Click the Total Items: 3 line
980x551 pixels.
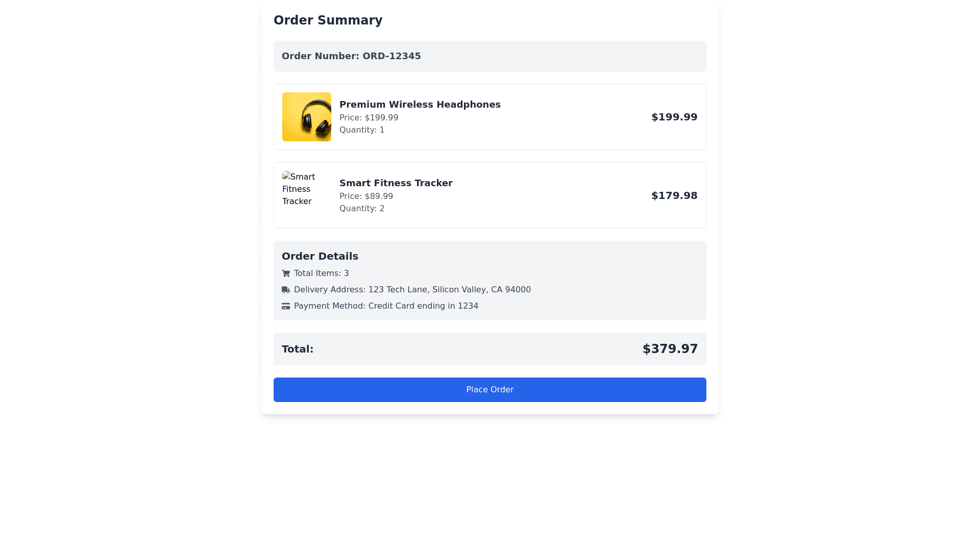322,273
